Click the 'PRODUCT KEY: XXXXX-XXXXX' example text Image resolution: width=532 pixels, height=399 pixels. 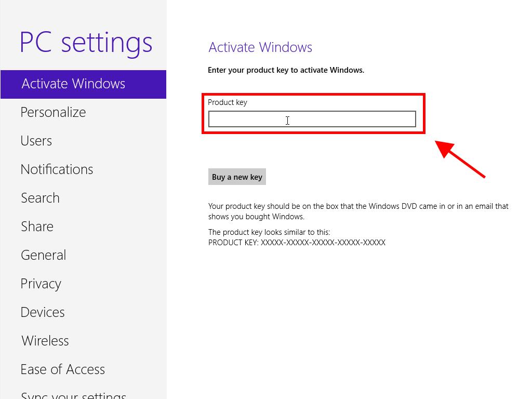pyautogui.click(x=297, y=243)
